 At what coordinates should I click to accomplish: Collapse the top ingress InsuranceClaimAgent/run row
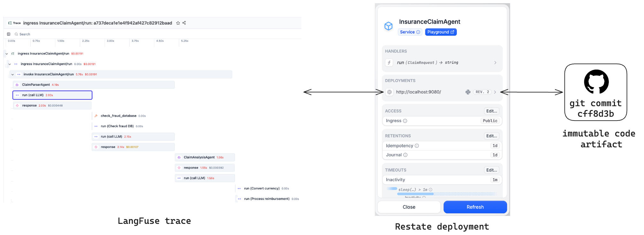(7, 54)
